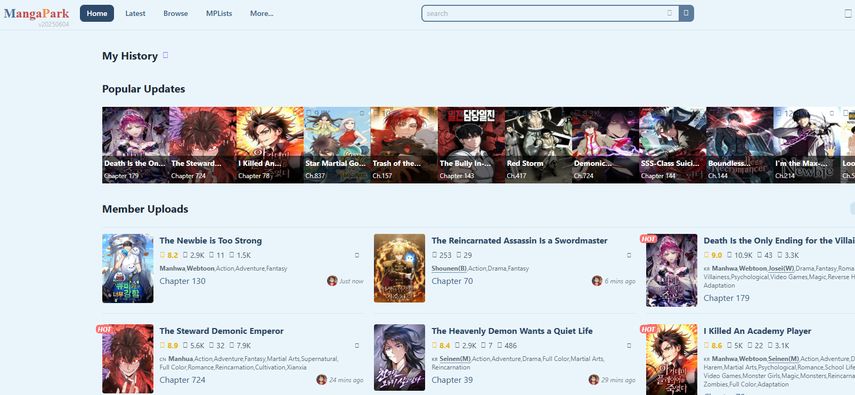The height and width of the screenshot is (395, 855).
Task: Open 'I'm the Max-...' Ch.214 card
Action: [806, 145]
